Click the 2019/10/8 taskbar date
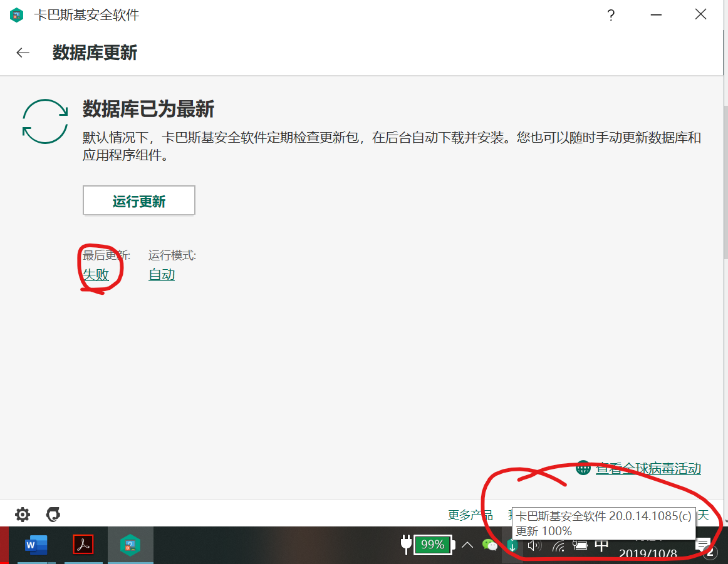This screenshot has width=728, height=564. (648, 554)
